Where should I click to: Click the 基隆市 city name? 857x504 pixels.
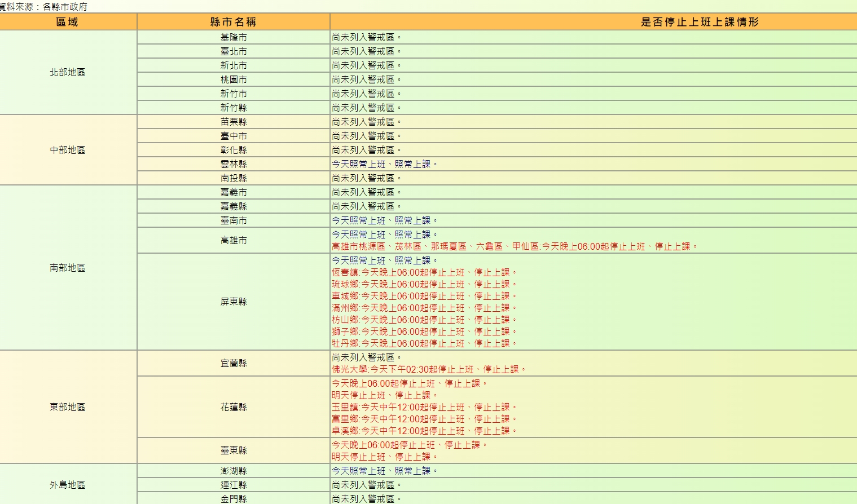coord(234,37)
